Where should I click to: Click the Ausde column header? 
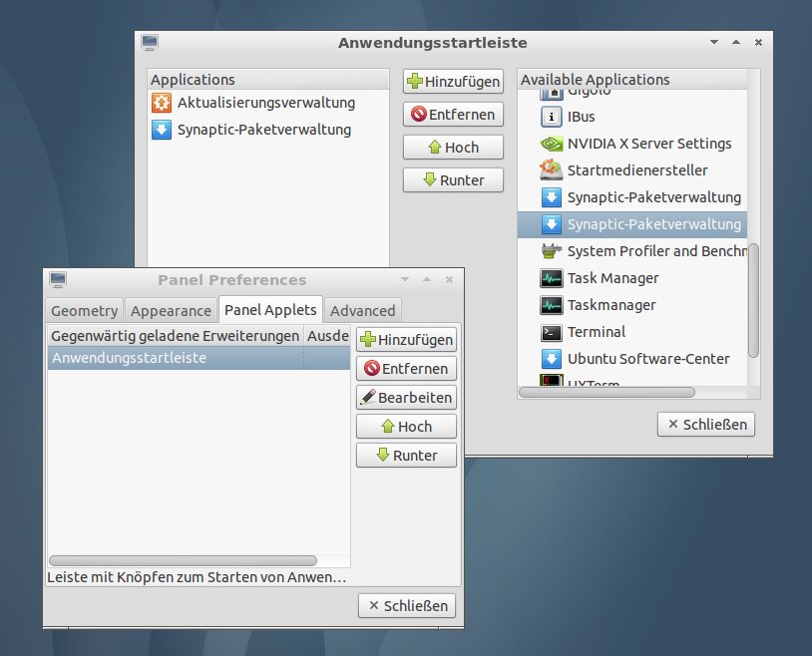pyautogui.click(x=327, y=336)
